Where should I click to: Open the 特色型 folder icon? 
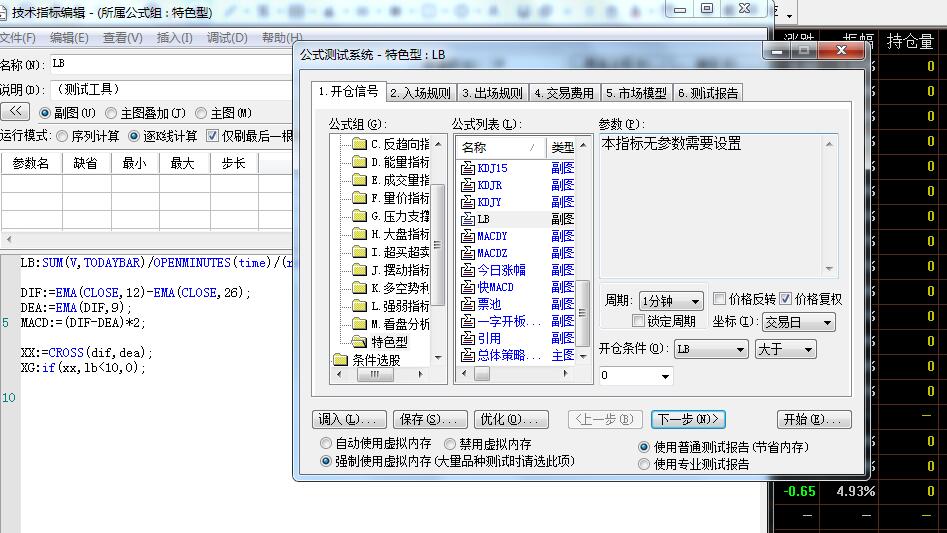(360, 342)
